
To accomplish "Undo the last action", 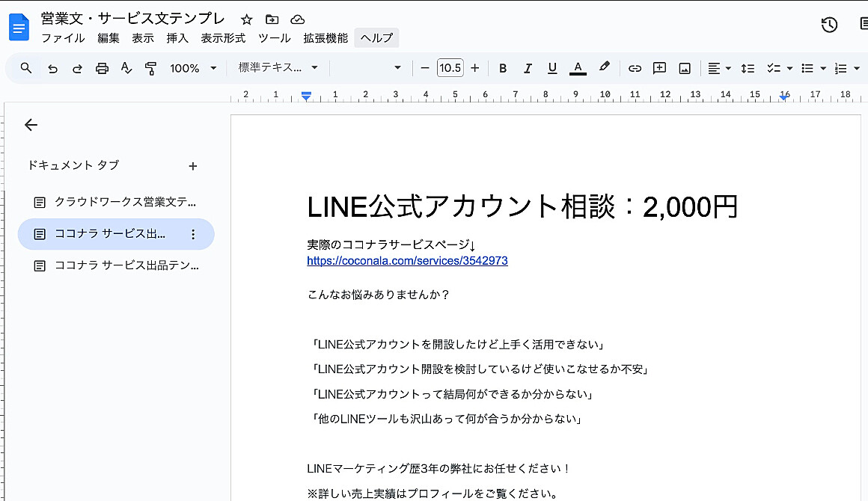I will 52,69.
